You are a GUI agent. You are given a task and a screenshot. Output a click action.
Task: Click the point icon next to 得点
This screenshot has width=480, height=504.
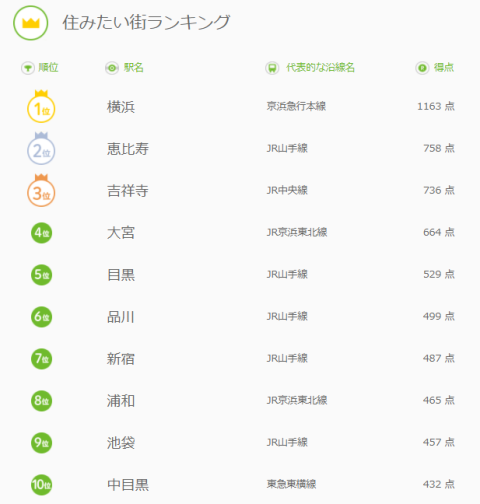tap(422, 68)
